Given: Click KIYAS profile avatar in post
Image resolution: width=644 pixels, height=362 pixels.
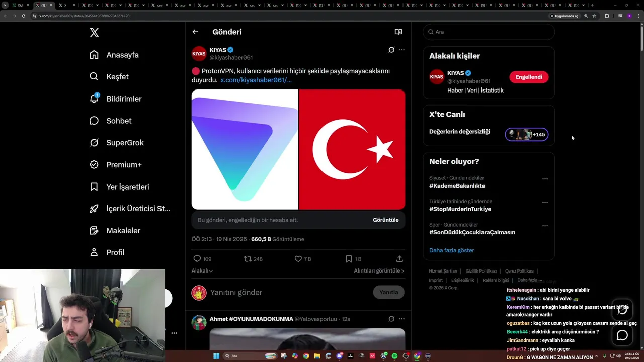Looking at the screenshot, I should pos(199,53).
